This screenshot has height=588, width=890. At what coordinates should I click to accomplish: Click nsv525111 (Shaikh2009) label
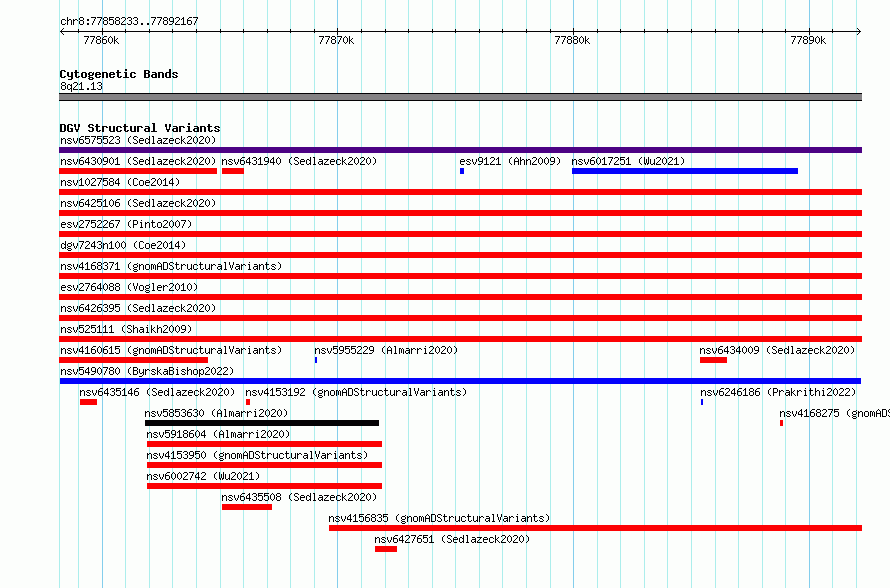[126, 329]
